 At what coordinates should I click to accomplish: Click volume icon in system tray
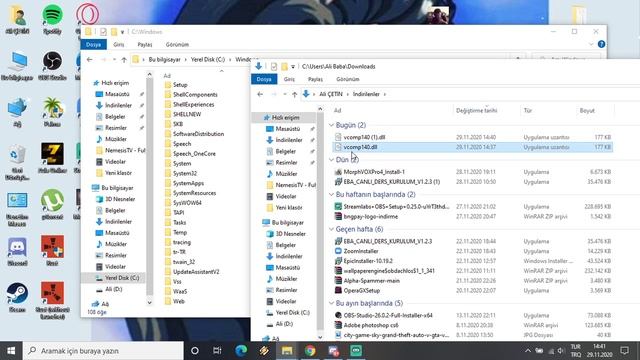click(561, 351)
